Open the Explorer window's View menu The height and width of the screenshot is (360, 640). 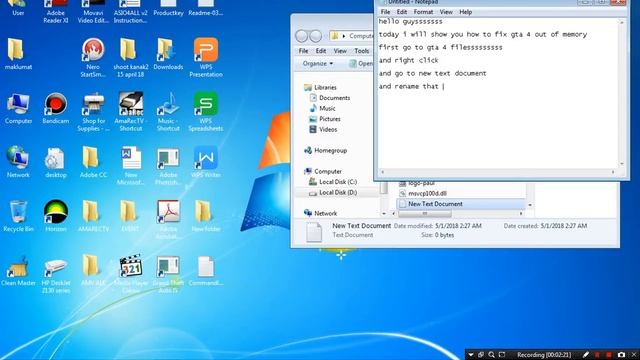340,51
